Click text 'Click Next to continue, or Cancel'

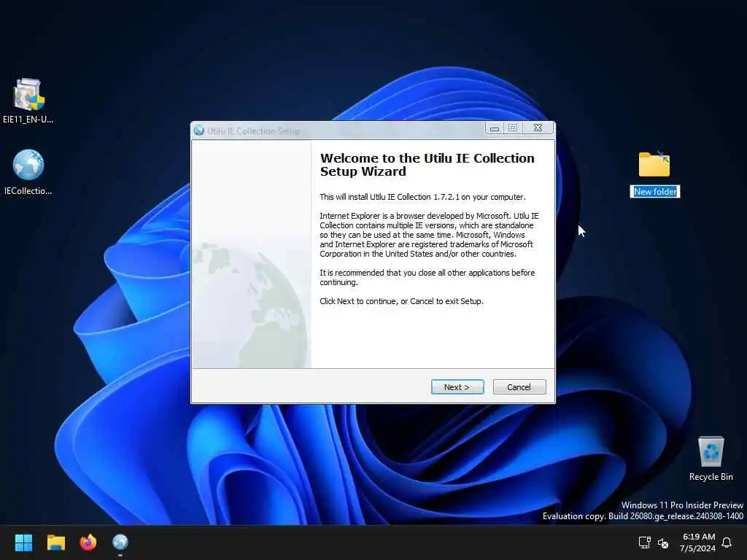click(376, 301)
